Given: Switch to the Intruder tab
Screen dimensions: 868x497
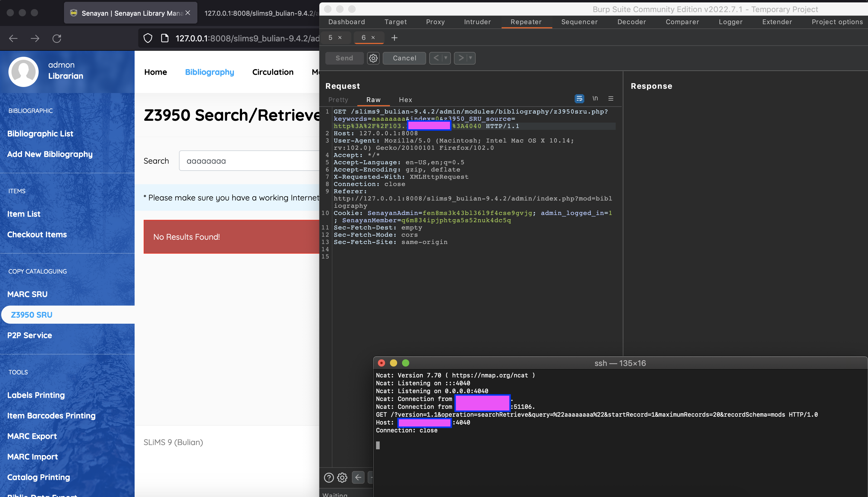Looking at the screenshot, I should coord(477,21).
